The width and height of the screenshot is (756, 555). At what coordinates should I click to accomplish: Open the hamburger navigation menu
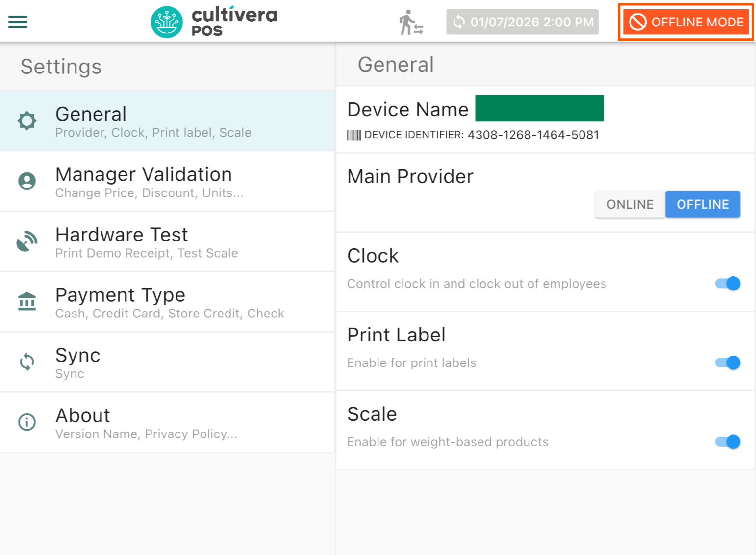point(18,22)
